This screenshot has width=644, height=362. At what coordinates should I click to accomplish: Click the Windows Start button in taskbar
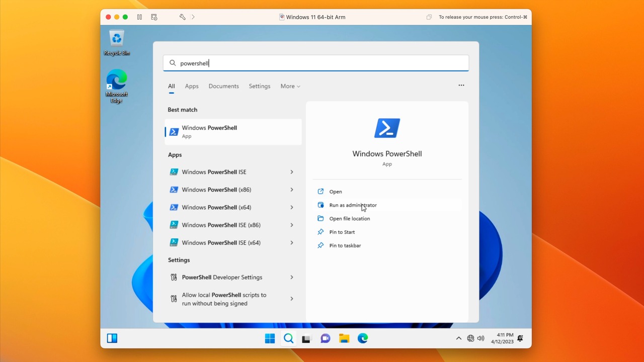coord(270,338)
